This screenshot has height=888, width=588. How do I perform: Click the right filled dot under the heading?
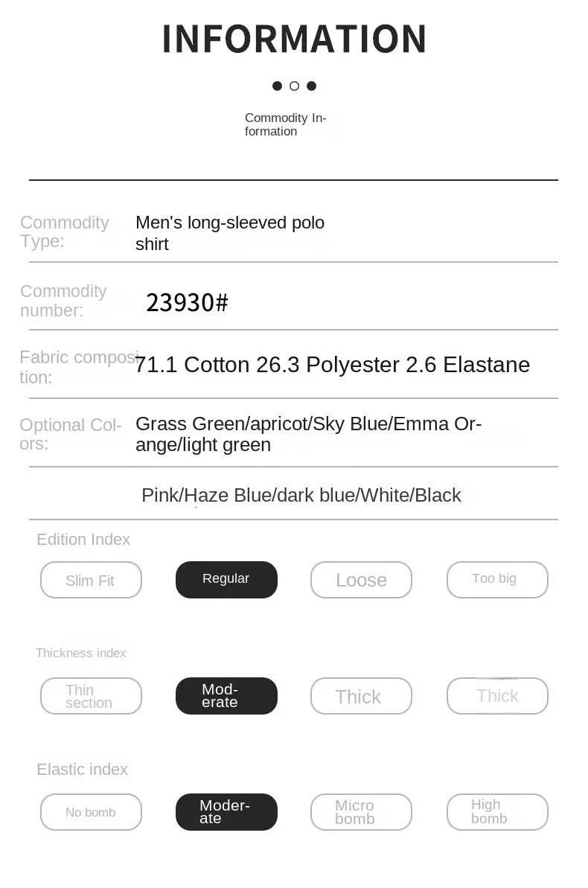coord(311,86)
